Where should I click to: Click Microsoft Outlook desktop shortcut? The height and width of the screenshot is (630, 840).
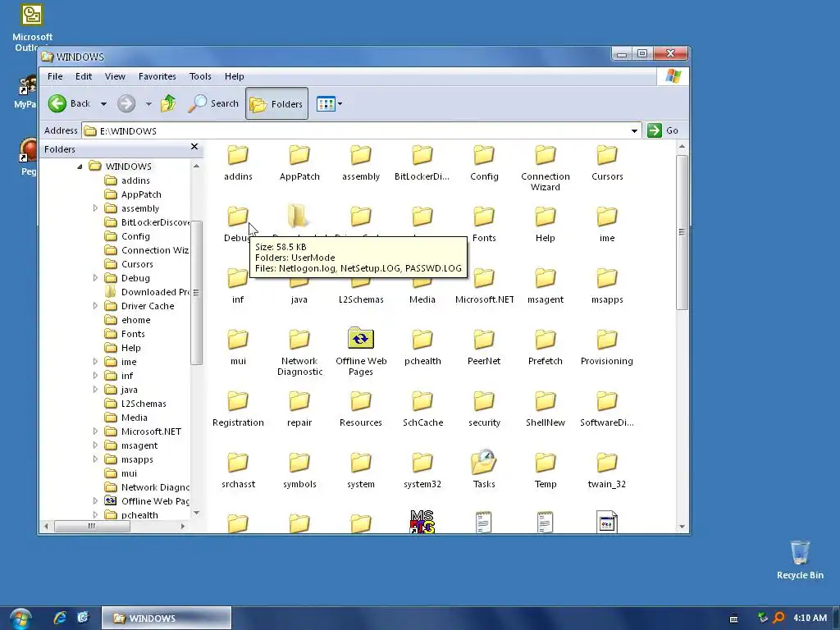pyautogui.click(x=32, y=28)
